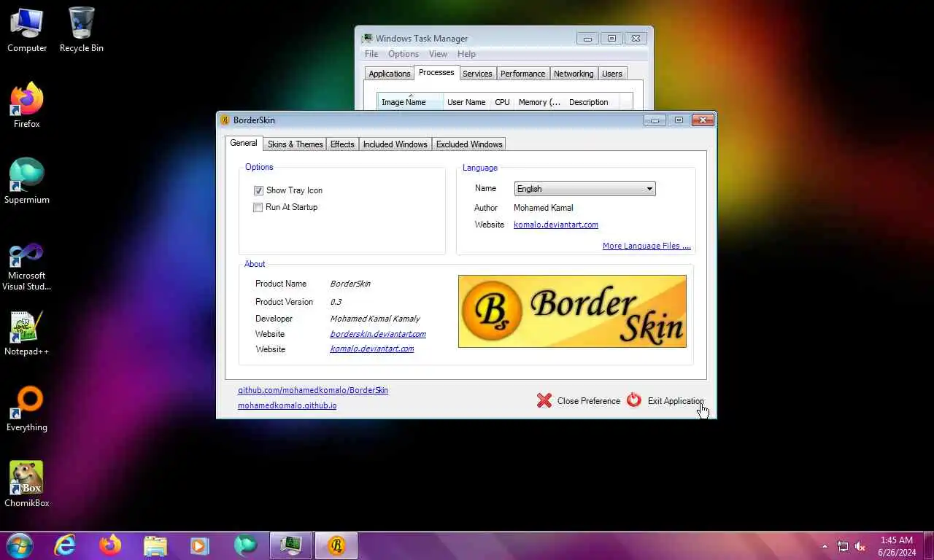
Task: Launch Firefox from the desktop shortcut
Action: 27,106
